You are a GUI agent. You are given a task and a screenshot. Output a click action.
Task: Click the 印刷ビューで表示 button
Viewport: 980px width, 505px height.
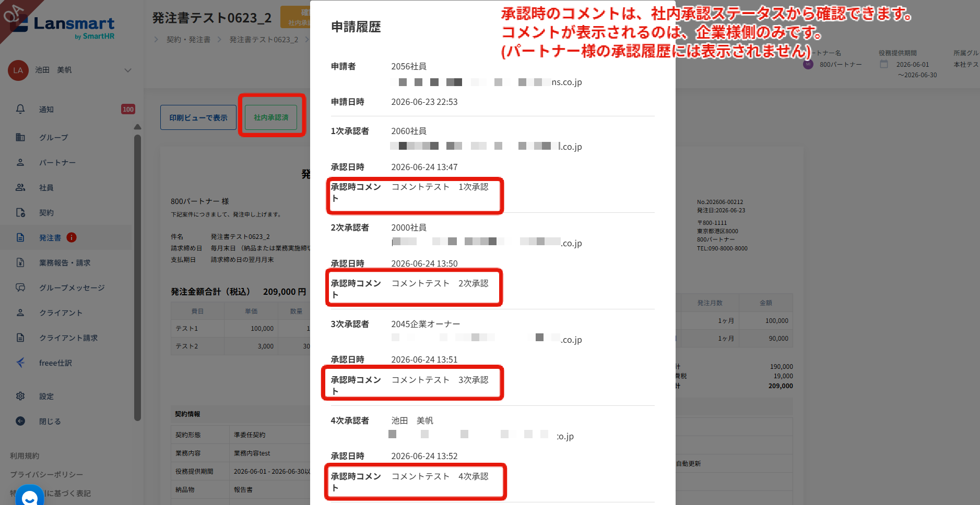pos(198,117)
